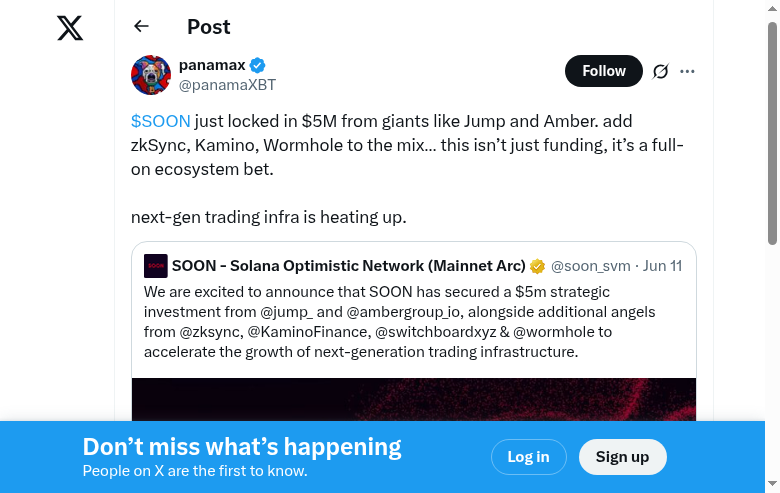The image size is (780, 493).
Task: Click the SOON - Solana Optimistic Network name
Action: pos(348,266)
